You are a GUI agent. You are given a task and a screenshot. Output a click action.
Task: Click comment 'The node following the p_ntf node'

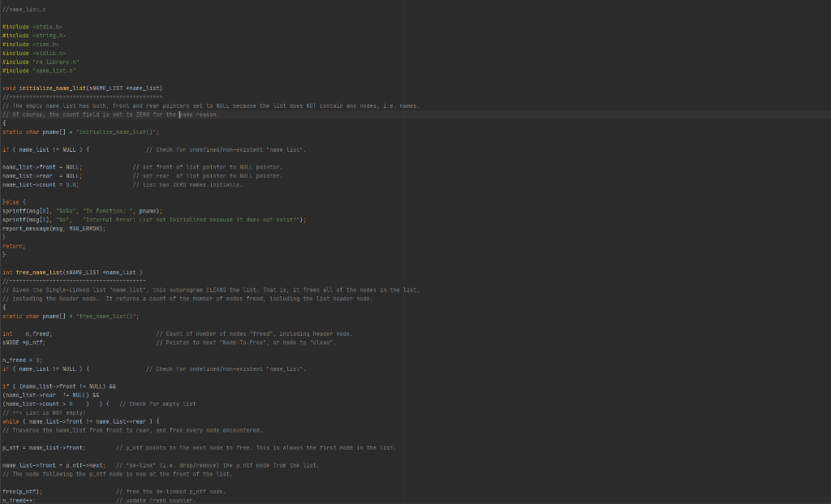(x=118, y=474)
